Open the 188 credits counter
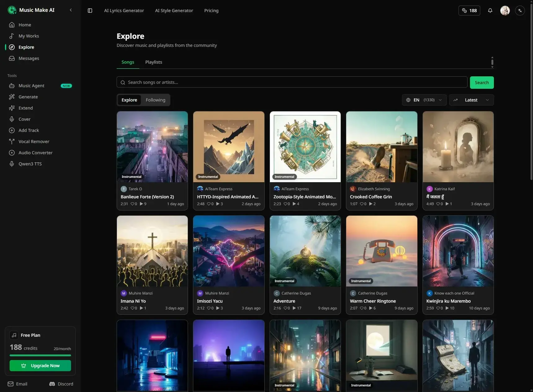Viewport: 533px width, 392px height. click(x=469, y=11)
